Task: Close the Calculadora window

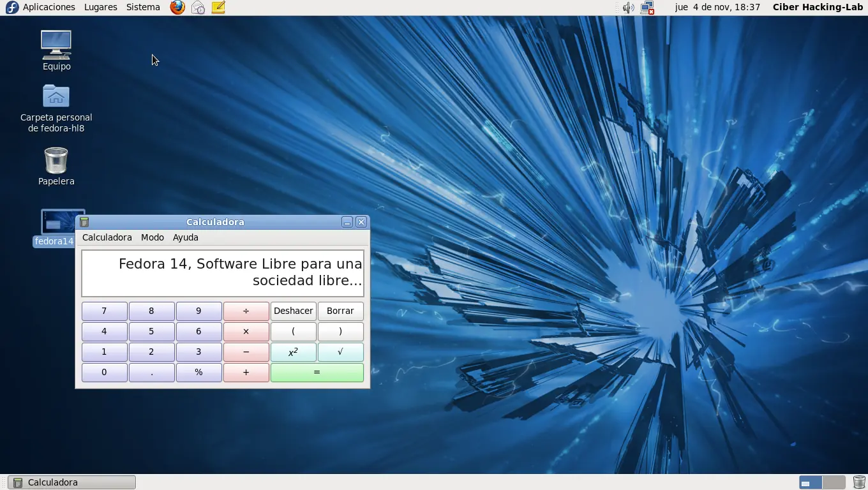Action: point(361,222)
